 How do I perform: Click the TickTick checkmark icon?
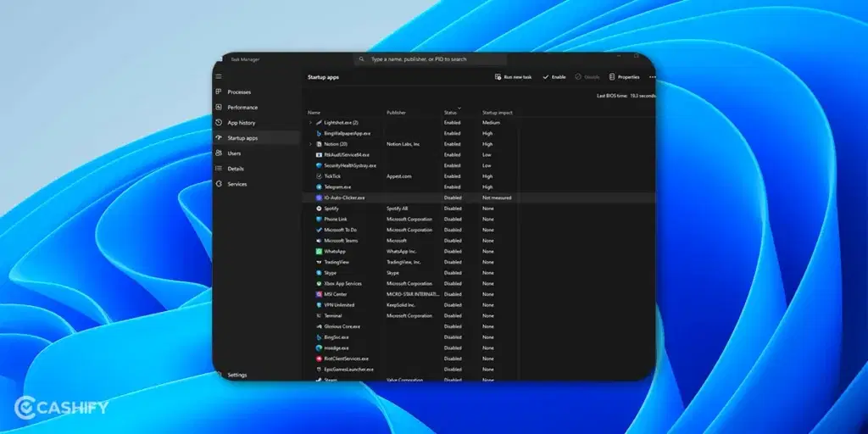(x=319, y=176)
